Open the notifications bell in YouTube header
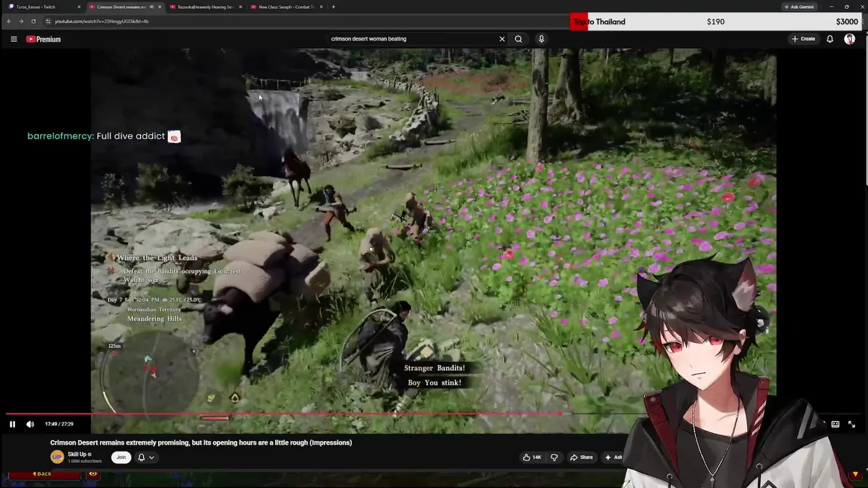Screen dimensions: 868x488 pyautogui.click(x=829, y=39)
